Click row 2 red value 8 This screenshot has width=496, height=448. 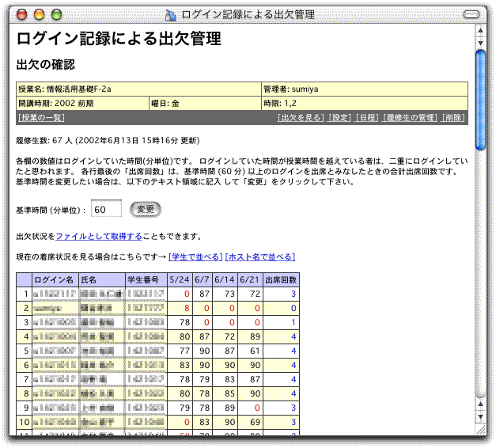[x=187, y=308]
